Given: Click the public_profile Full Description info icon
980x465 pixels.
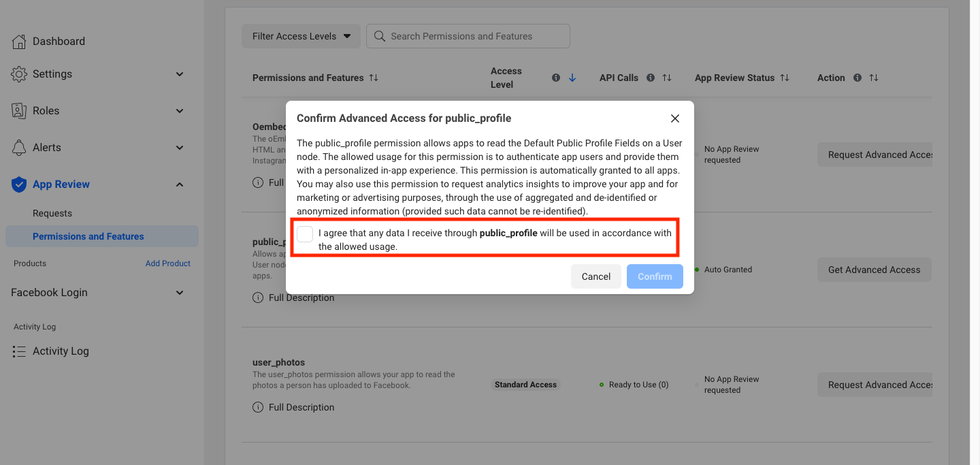Looking at the screenshot, I should [x=258, y=298].
